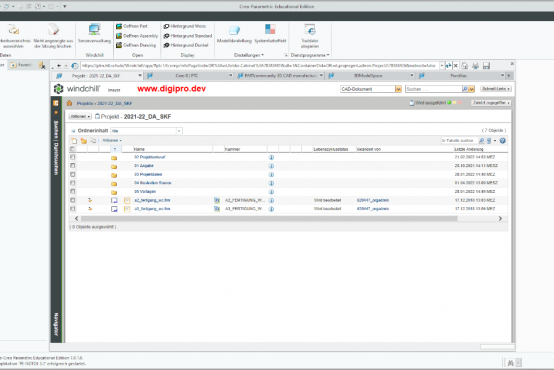The image size is (554, 370).
Task: Click the help icon beside the table search
Action: [x=502, y=141]
